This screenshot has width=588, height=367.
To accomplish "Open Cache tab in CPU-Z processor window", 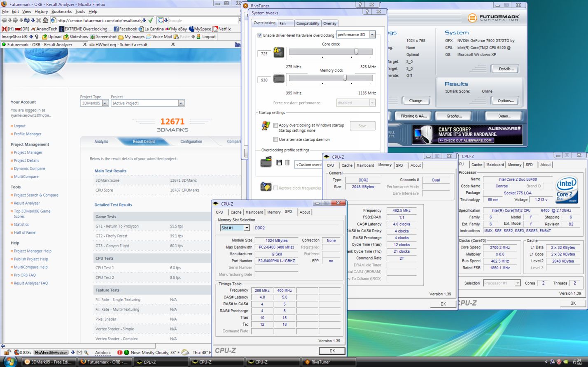I will (x=477, y=165).
